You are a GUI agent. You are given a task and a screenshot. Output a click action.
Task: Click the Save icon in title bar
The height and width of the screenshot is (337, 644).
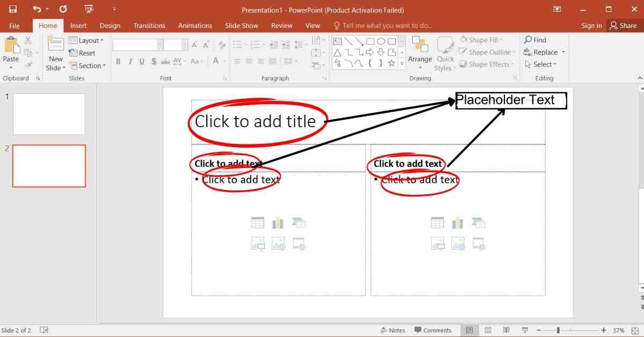pos(12,10)
